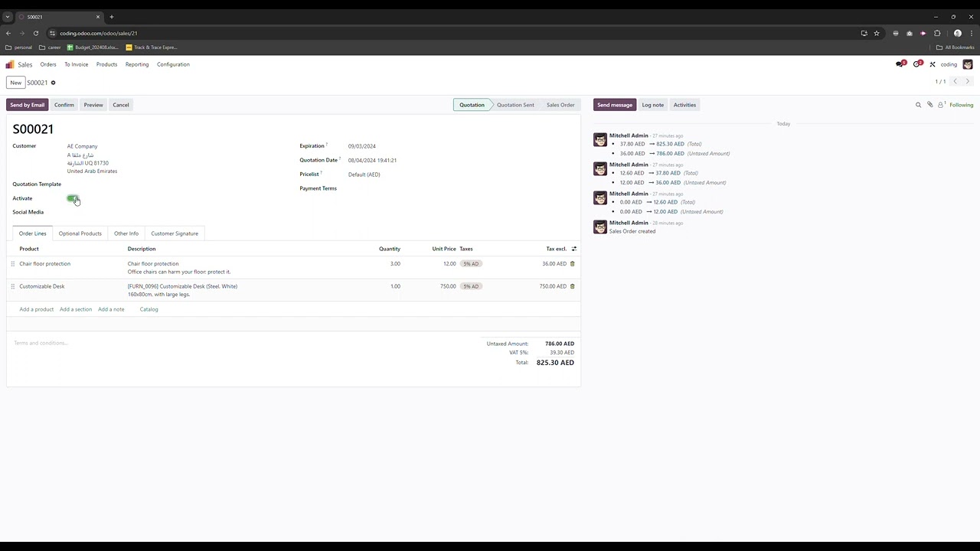Set status to Quotation Sent
980x551 pixels.
(515, 105)
